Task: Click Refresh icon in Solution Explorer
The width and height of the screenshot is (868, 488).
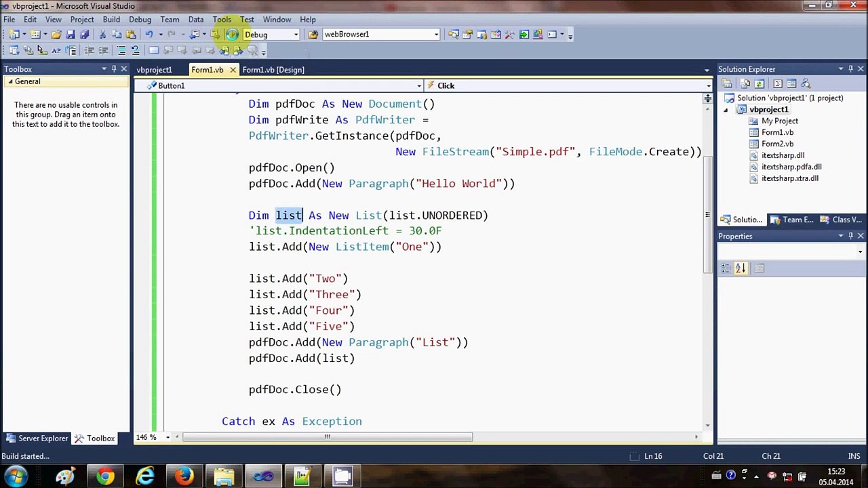Action: (759, 83)
